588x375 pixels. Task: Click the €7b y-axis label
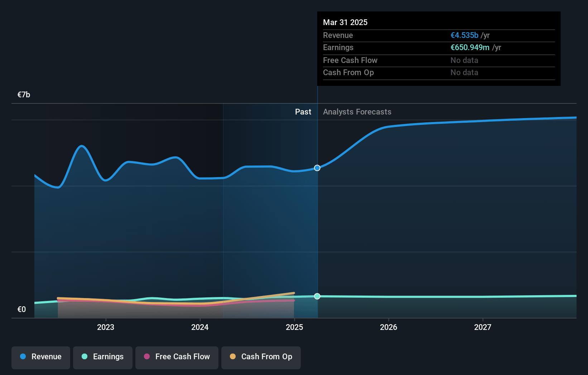click(24, 94)
